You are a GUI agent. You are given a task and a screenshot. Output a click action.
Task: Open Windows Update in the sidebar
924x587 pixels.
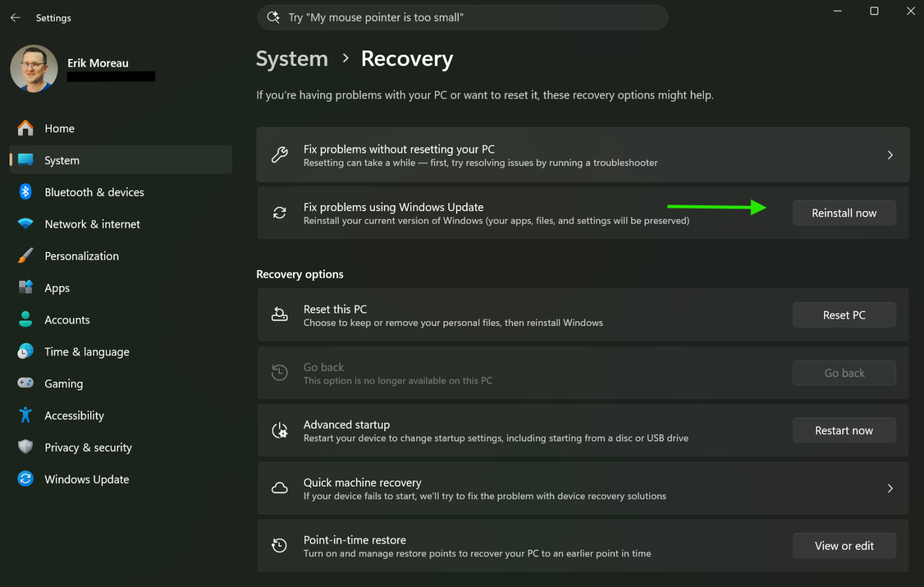pos(121,479)
